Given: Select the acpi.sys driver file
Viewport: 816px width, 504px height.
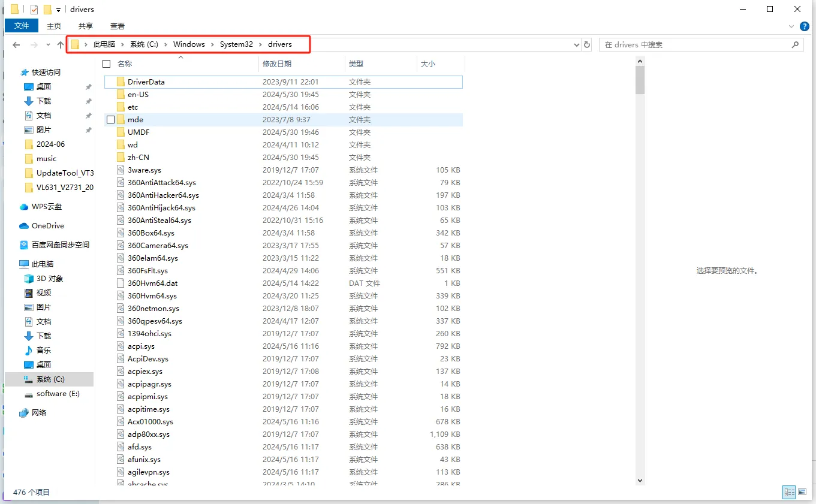Looking at the screenshot, I should coord(141,346).
